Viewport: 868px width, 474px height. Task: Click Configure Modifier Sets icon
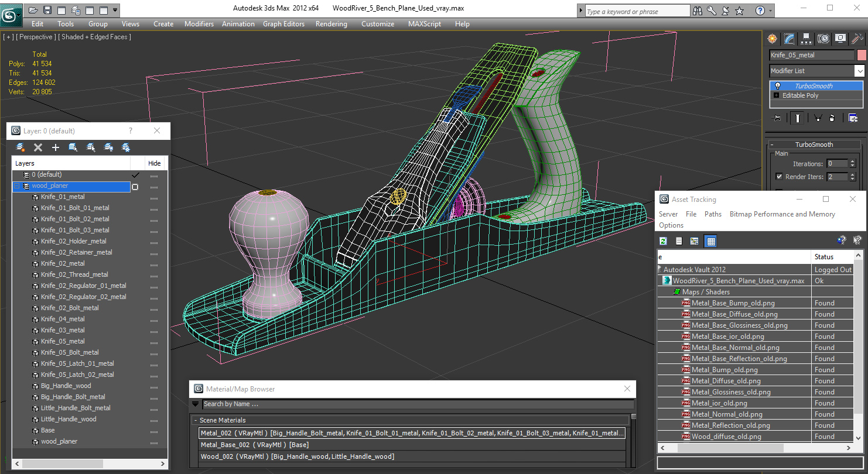tap(853, 118)
